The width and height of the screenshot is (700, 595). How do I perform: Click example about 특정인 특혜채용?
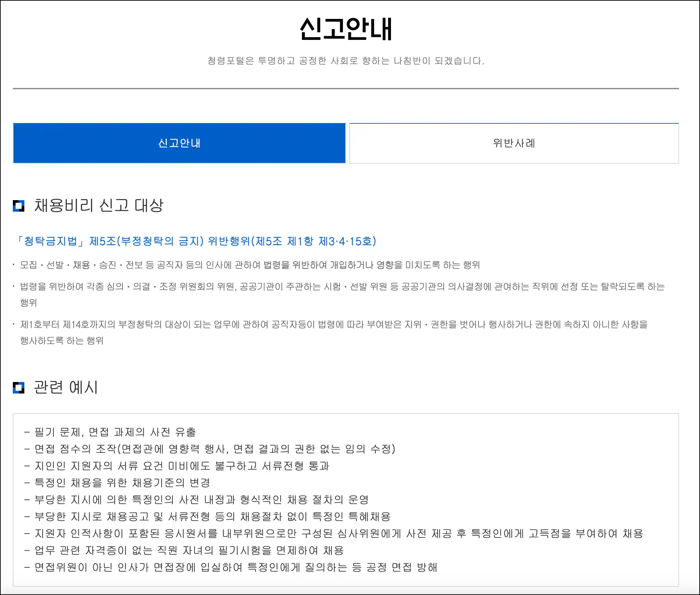coord(212,517)
